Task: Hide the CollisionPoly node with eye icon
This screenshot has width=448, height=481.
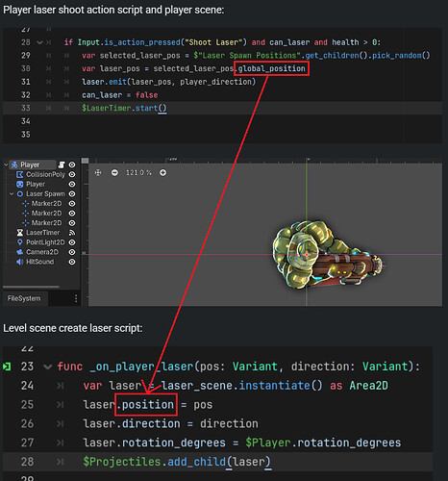Action: pyautogui.click(x=72, y=174)
